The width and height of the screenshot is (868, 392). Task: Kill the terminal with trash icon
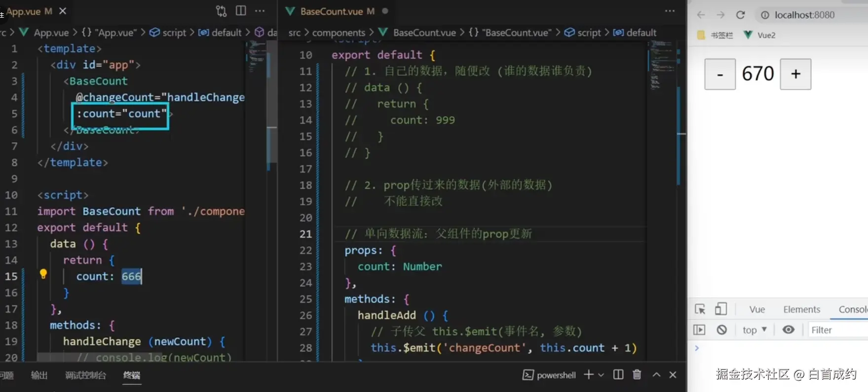637,375
